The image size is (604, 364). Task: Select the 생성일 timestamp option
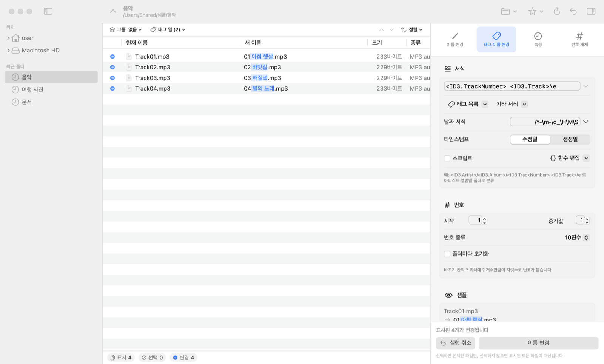pos(570,139)
